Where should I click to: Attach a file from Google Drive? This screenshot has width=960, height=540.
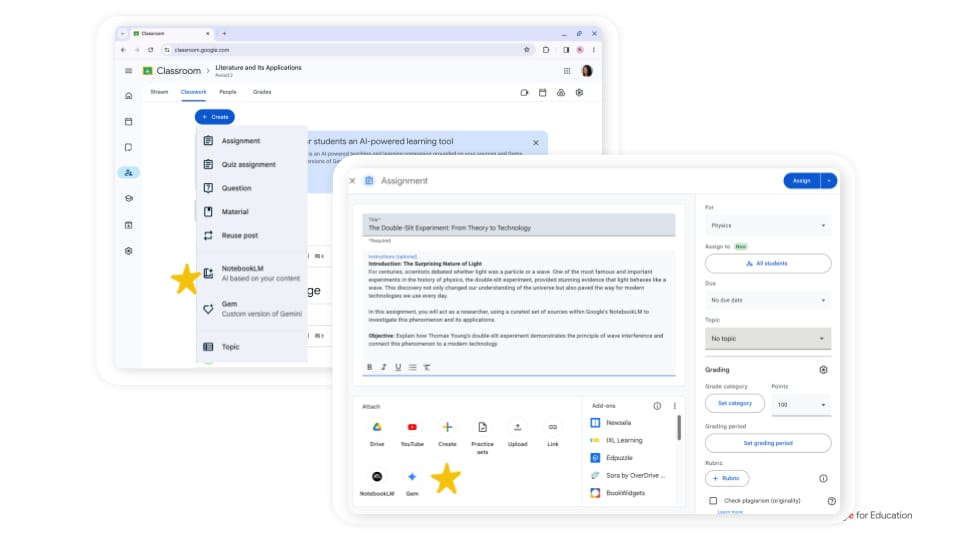point(377,427)
